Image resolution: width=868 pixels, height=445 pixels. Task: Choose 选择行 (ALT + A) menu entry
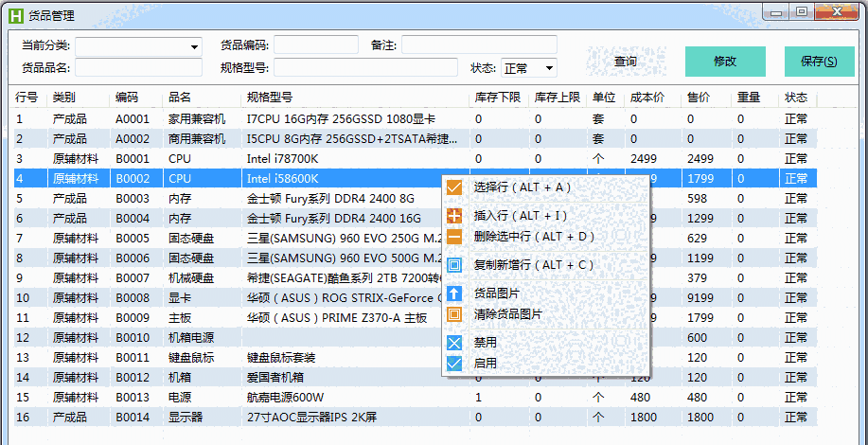click(x=545, y=187)
